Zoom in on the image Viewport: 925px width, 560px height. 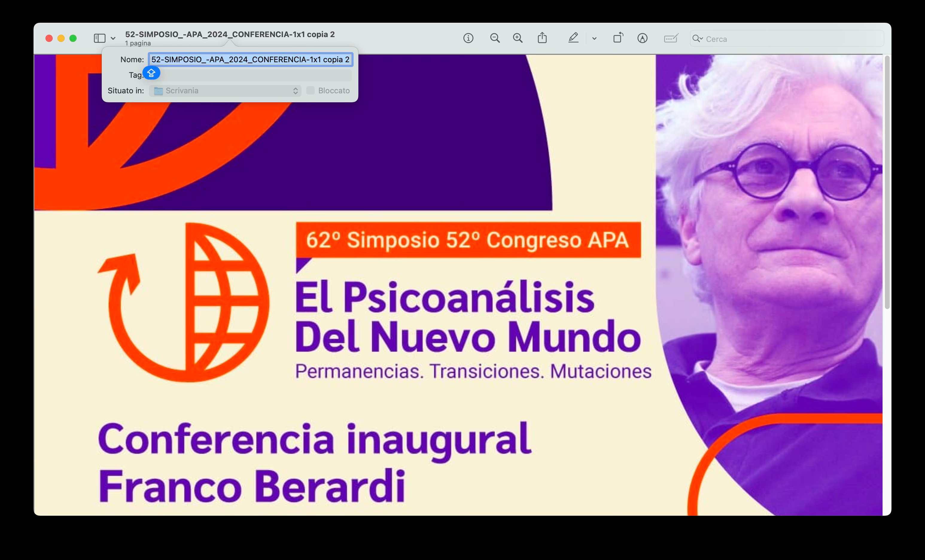pos(518,38)
